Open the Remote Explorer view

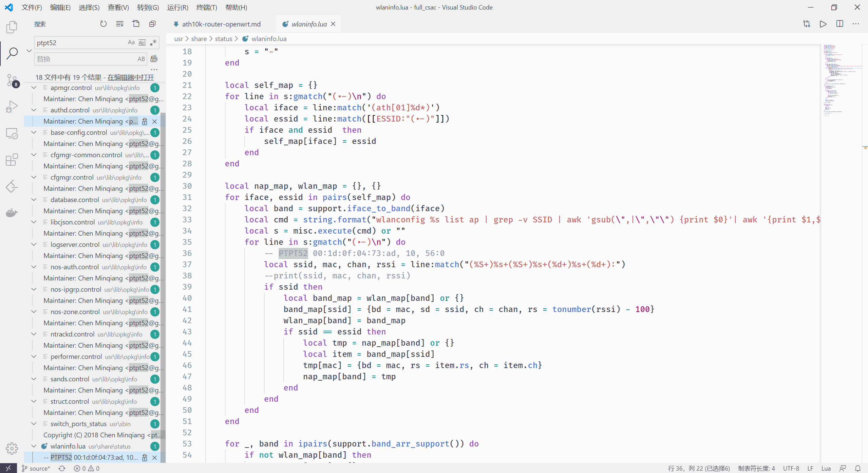click(x=12, y=133)
